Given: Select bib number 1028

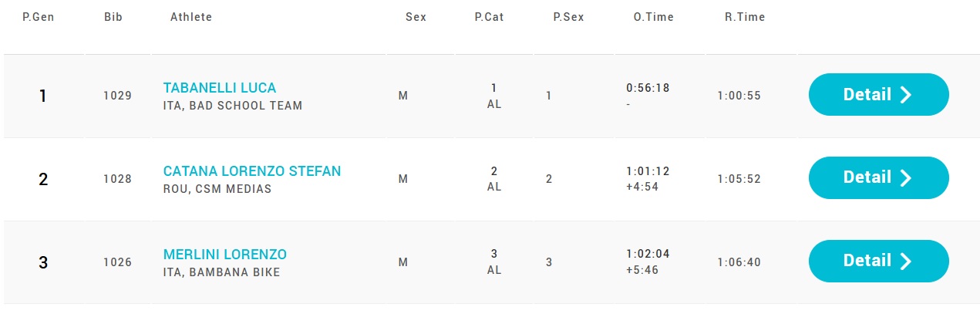Looking at the screenshot, I should [117, 179].
